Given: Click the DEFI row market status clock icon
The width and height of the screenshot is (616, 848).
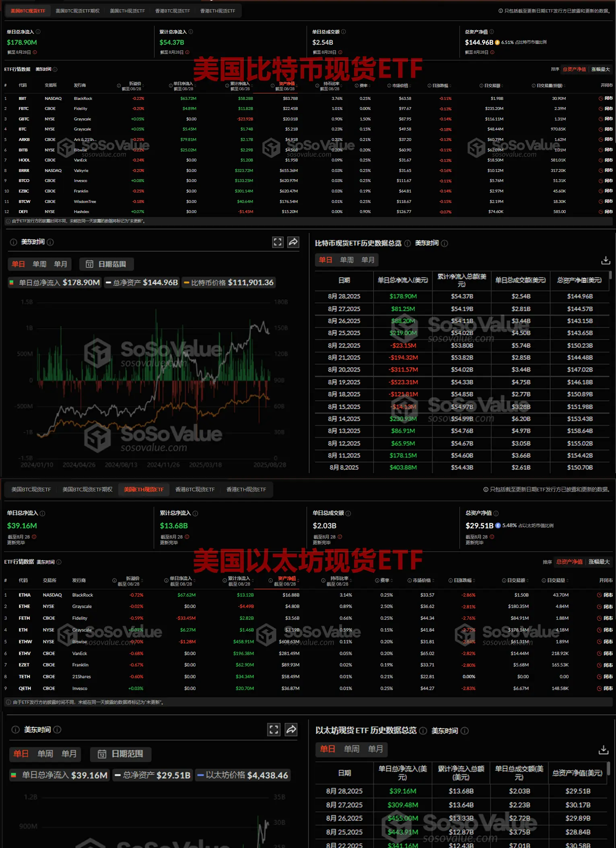Looking at the screenshot, I should [x=601, y=211].
